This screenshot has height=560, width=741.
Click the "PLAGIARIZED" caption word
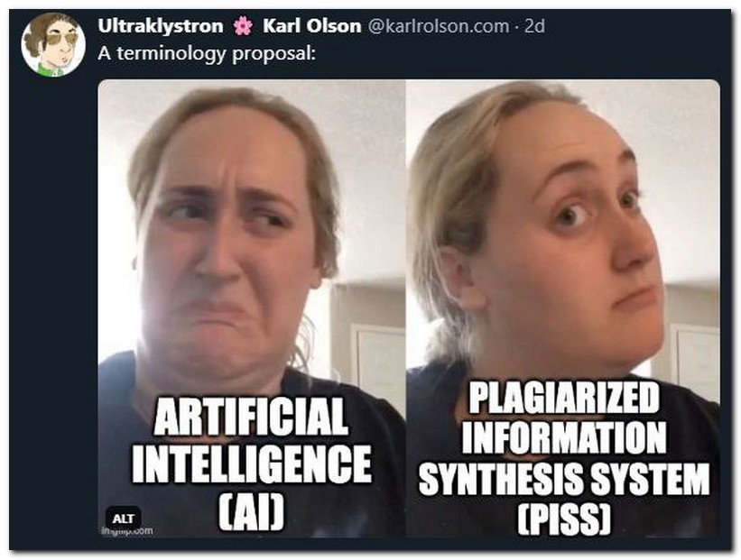click(x=564, y=398)
